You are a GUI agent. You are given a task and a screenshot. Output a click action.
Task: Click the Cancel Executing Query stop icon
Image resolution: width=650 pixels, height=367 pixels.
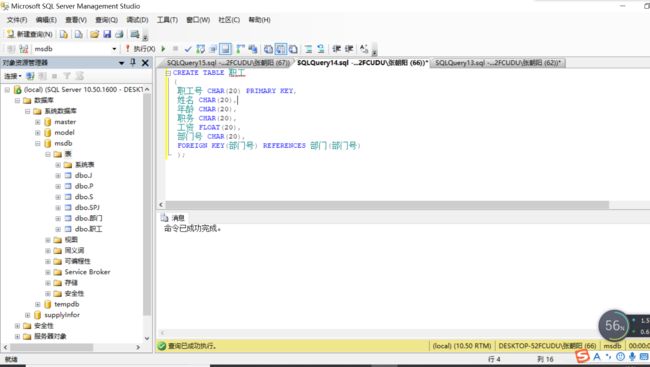(175, 49)
